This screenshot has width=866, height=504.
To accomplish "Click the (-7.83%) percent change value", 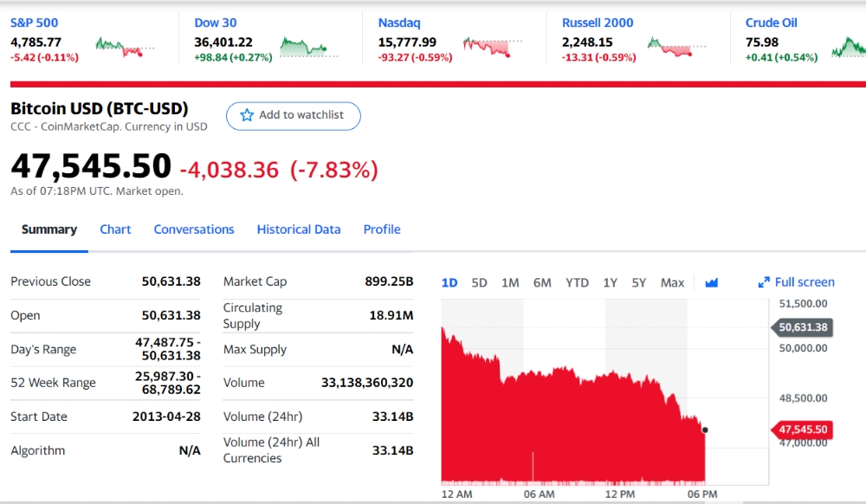I will coord(334,170).
